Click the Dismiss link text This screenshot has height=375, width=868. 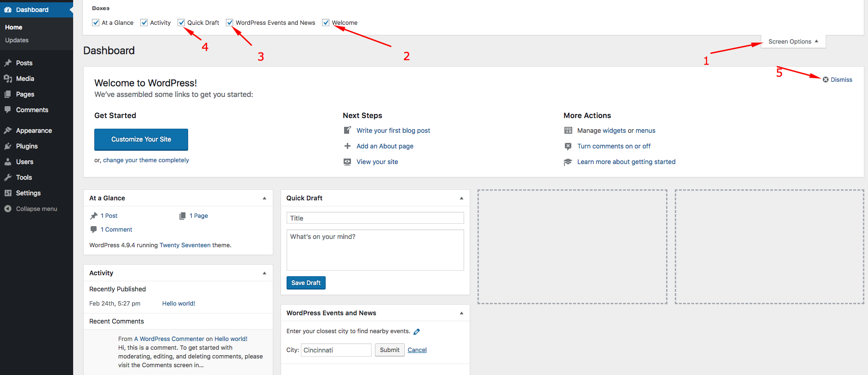click(841, 80)
